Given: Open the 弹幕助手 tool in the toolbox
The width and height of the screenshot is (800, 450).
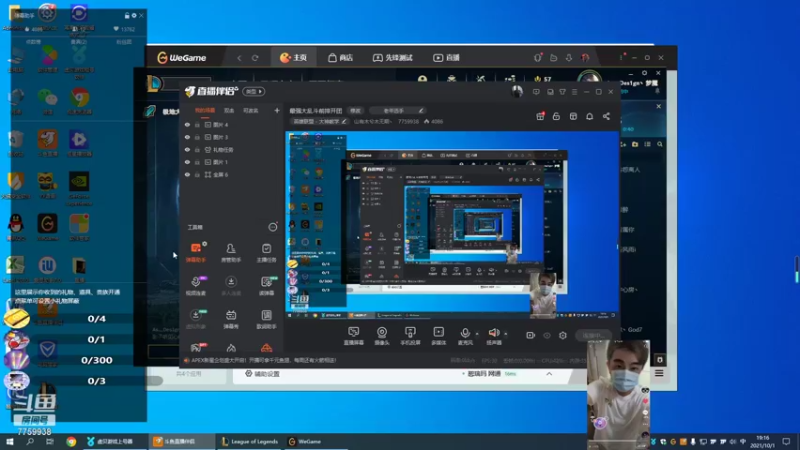Looking at the screenshot, I should [x=195, y=253].
